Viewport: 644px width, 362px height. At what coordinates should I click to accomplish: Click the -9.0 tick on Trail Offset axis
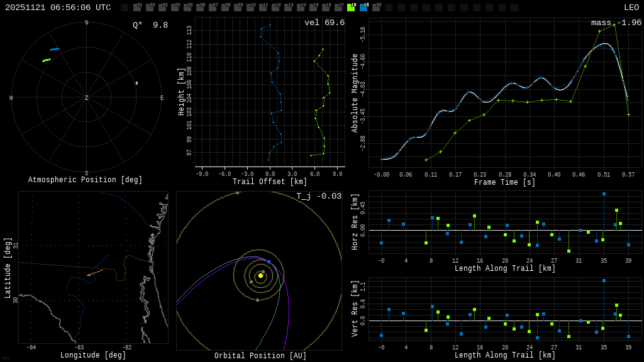pos(202,174)
